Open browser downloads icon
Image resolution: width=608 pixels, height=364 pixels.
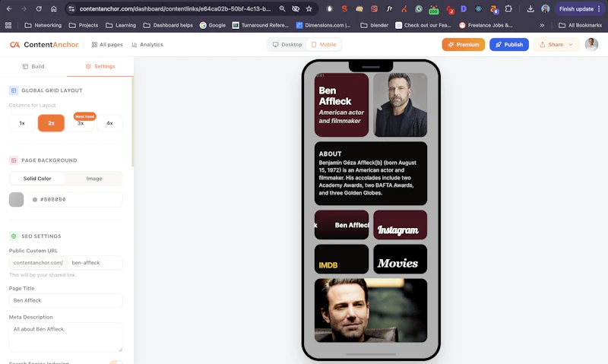(530, 8)
